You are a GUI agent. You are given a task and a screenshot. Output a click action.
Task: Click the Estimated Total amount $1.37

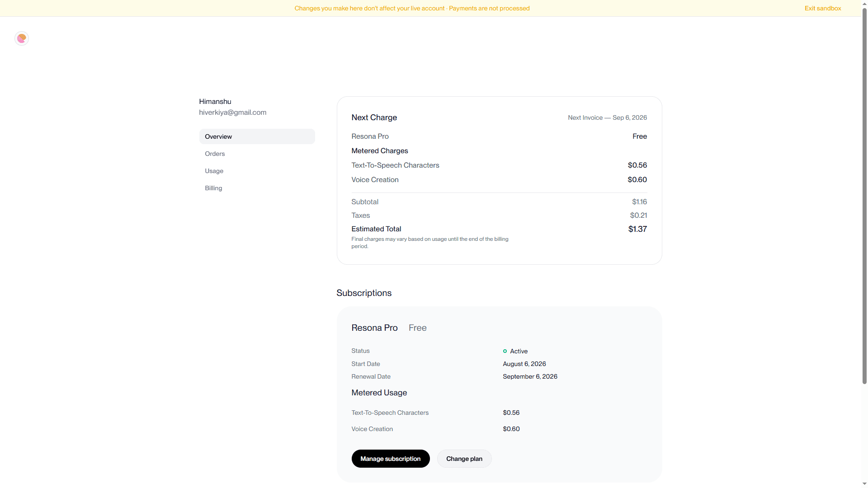tap(637, 229)
